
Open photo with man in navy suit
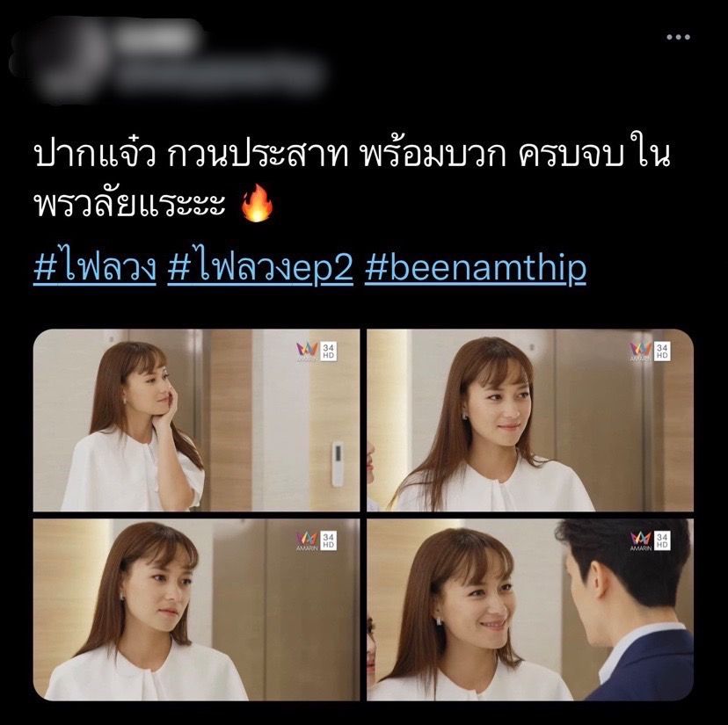click(x=530, y=610)
